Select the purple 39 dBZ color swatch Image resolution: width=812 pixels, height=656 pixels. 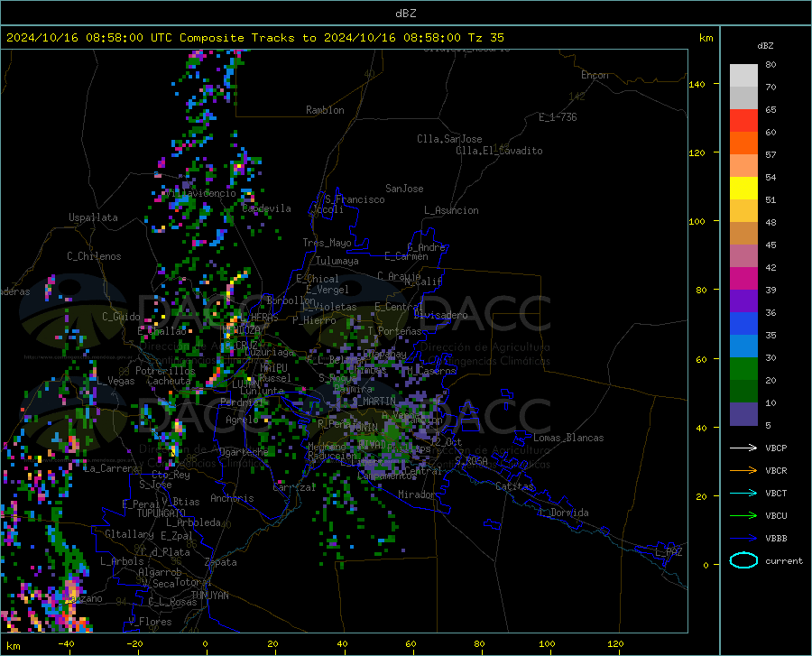coord(743,301)
